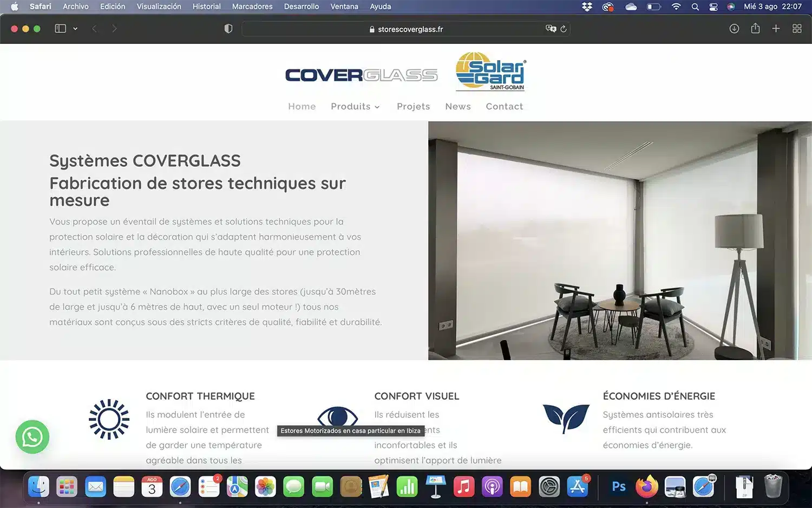Screen dimensions: 812x508
Task: Open Photoshop from the Dock
Action: click(x=618, y=487)
